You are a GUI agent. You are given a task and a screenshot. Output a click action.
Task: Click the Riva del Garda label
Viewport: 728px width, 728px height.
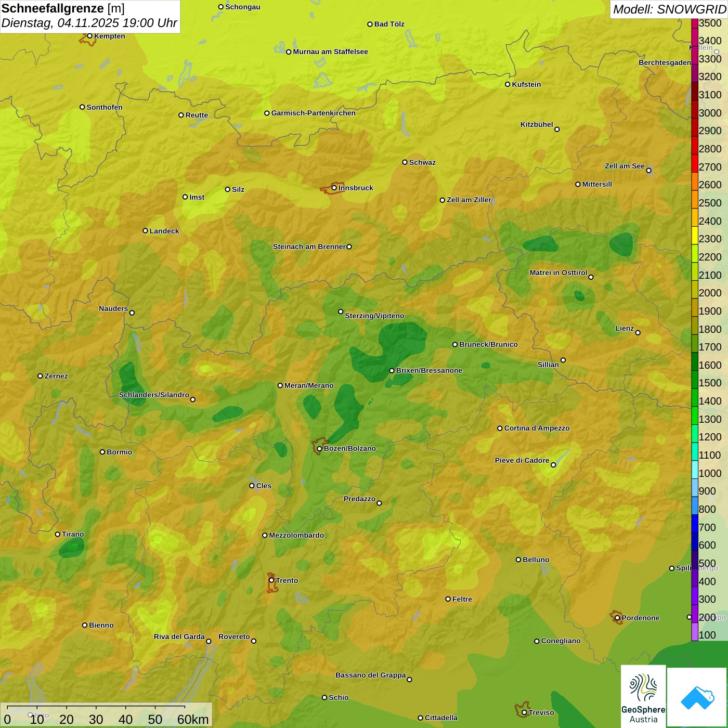click(179, 636)
